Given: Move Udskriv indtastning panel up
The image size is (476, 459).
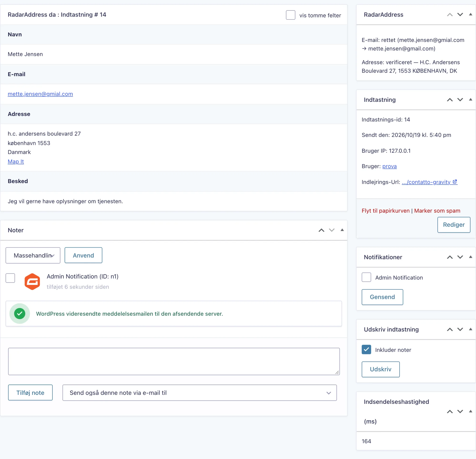Looking at the screenshot, I should tap(450, 329).
